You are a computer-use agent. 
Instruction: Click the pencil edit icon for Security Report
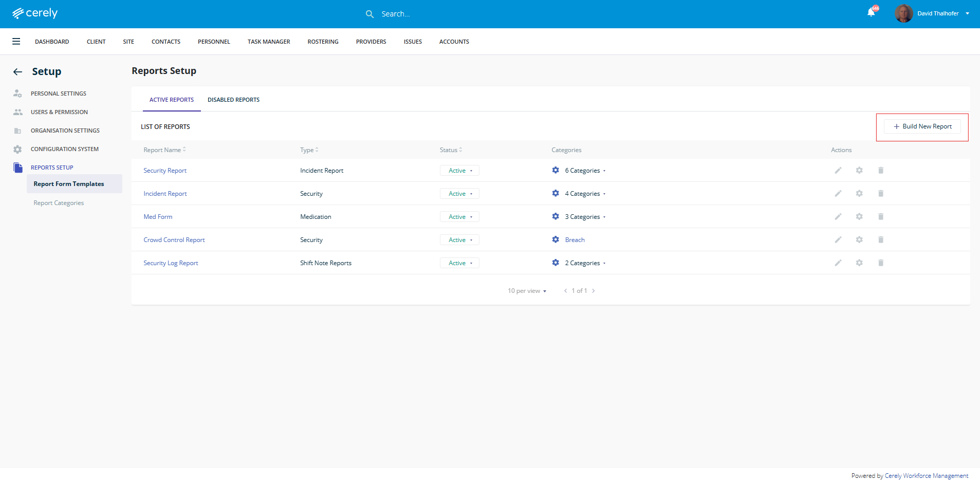click(x=838, y=171)
